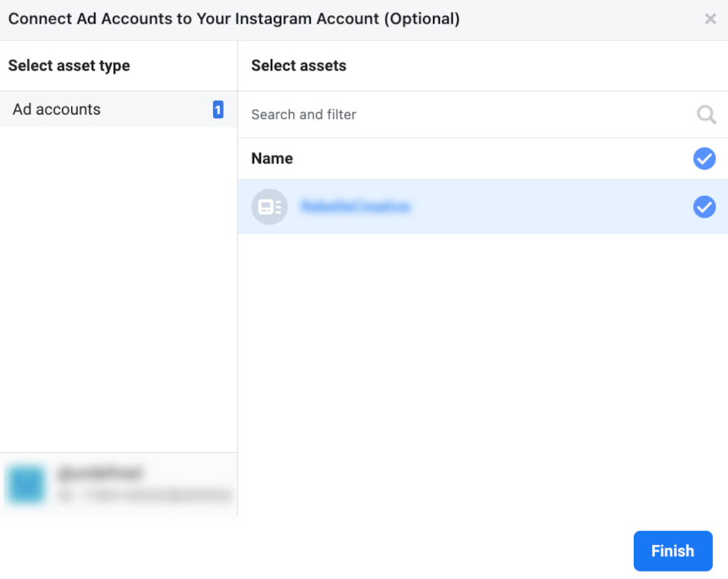Screen dimensions: 728x579
Task: Click the Name column header
Action: (x=271, y=158)
